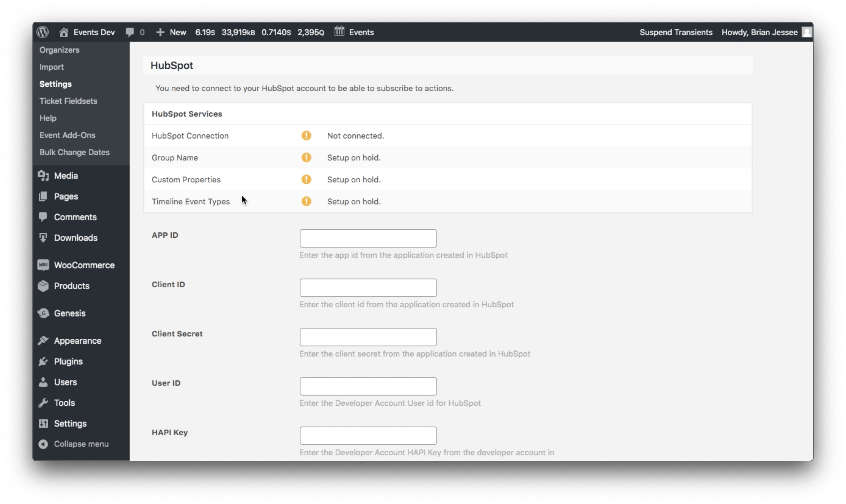Open the WordPress logo menu
The height and width of the screenshot is (504, 846).
42,32
